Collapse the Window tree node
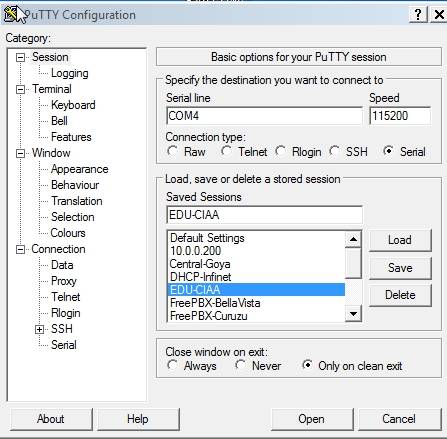This screenshot has width=447, height=439. (x=20, y=153)
